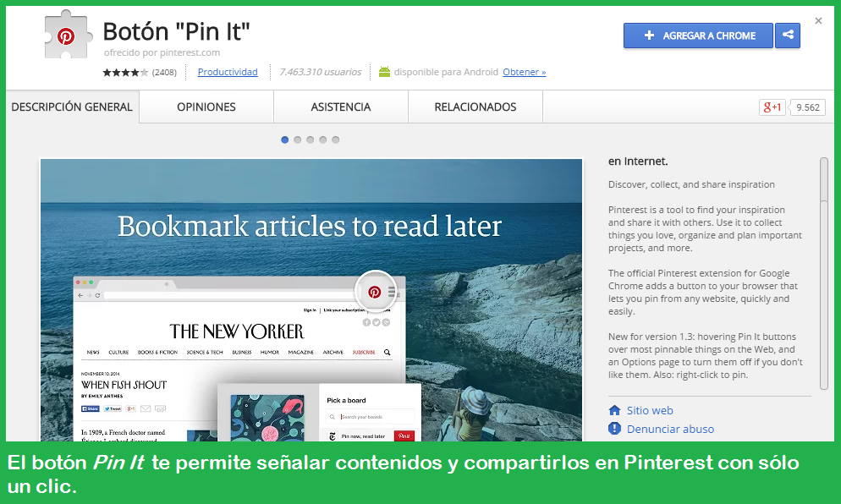Viewport: 841px width, 504px height.
Task: Return to the DESCRIPCIÓN GENERAL tab
Action: tap(71, 107)
